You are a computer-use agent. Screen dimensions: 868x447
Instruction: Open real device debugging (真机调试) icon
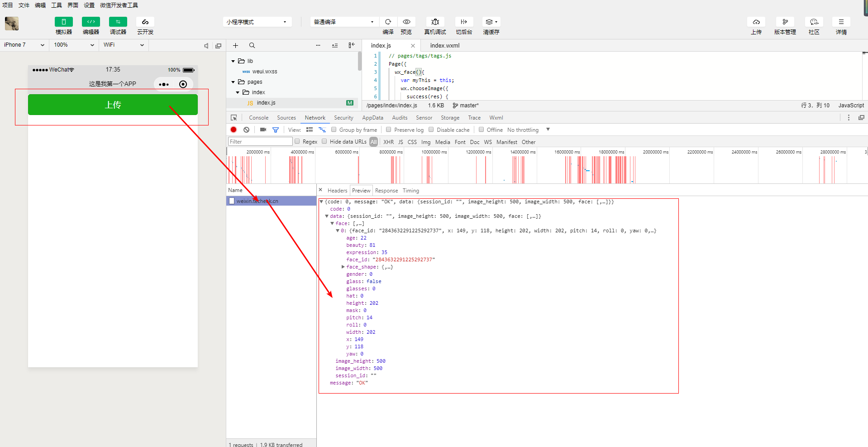(x=435, y=22)
